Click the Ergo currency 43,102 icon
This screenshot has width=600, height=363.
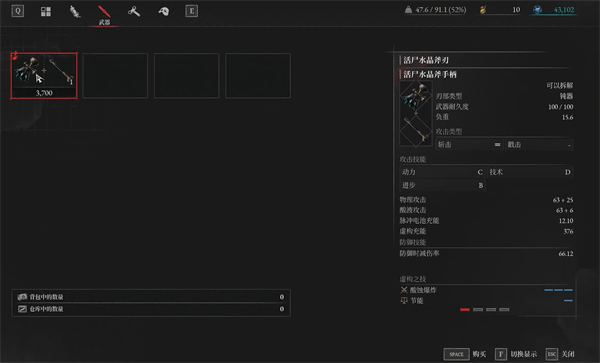tap(538, 10)
